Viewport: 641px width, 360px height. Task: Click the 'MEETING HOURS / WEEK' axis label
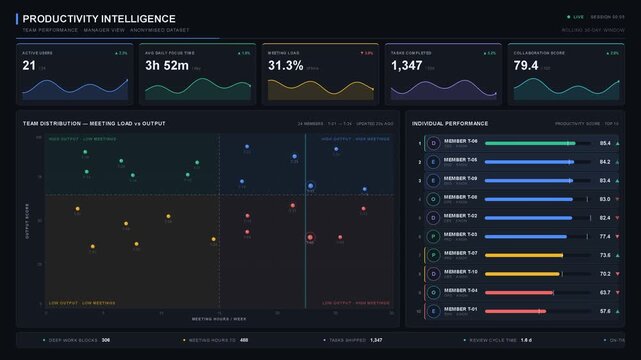219,319
